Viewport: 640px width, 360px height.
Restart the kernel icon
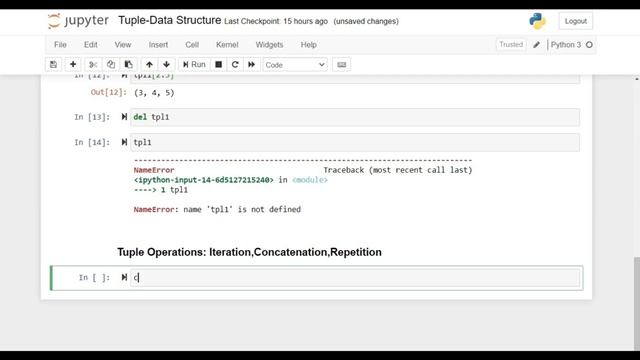point(235,64)
